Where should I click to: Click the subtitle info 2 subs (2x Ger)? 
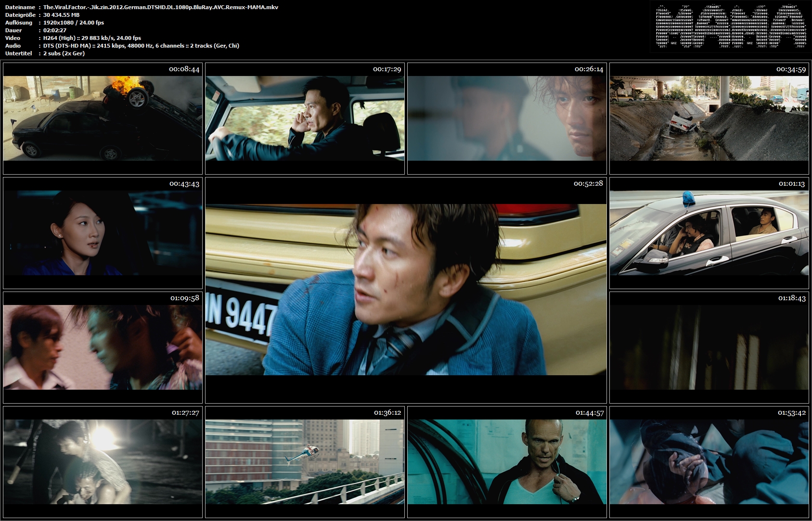(64, 53)
